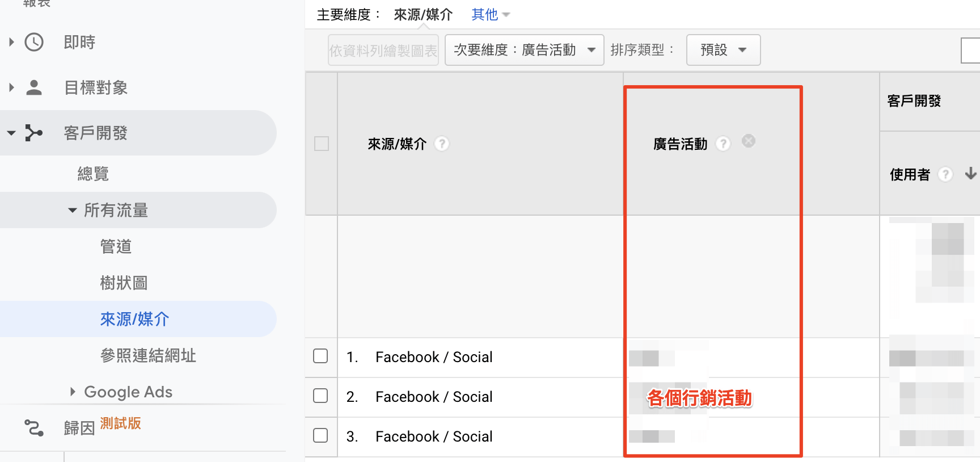Go to 參照連結網址 report
The image size is (980, 462).
tap(148, 355)
